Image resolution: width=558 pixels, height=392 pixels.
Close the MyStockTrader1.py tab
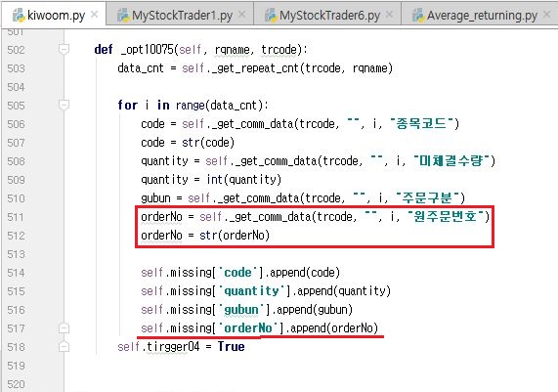[x=241, y=15]
